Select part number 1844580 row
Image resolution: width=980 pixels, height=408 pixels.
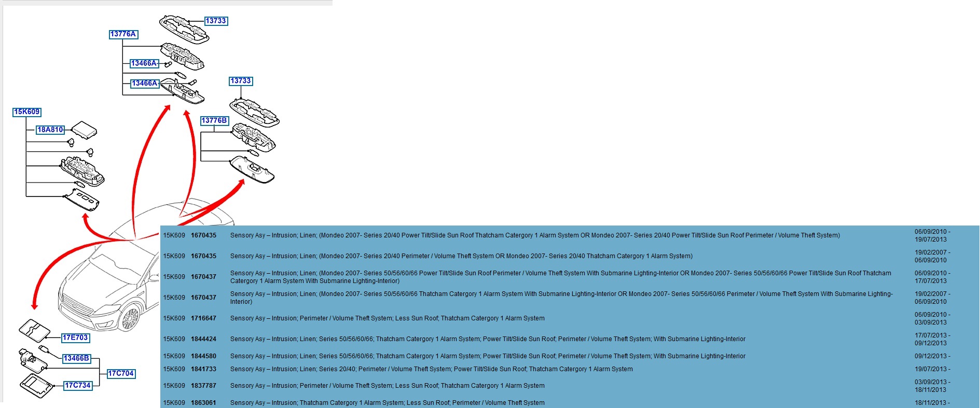click(x=203, y=356)
